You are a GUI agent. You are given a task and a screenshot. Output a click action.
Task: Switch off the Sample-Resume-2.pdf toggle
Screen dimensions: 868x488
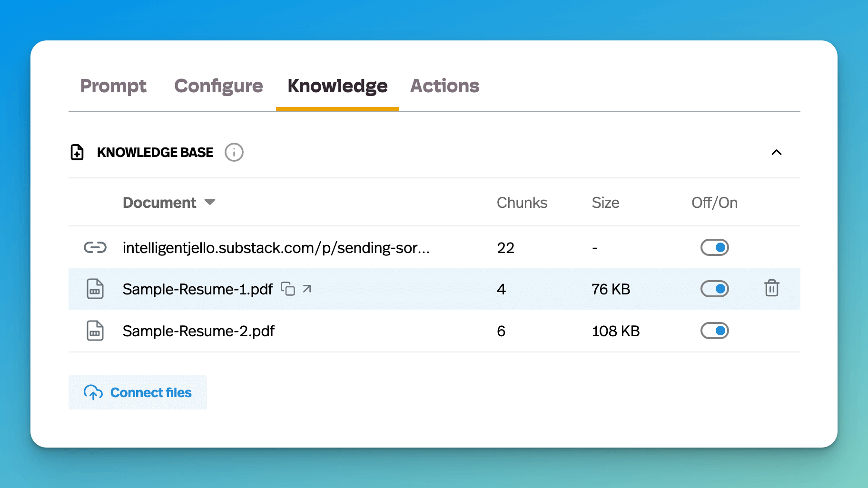point(714,331)
